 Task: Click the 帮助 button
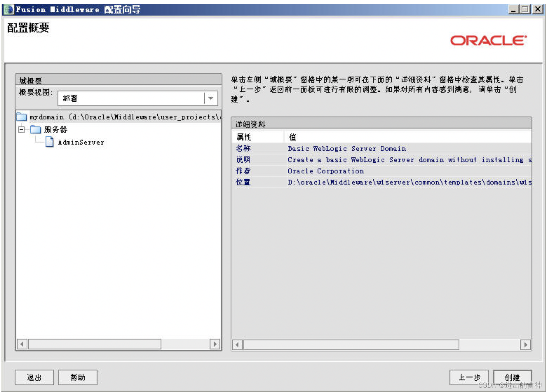click(x=78, y=378)
